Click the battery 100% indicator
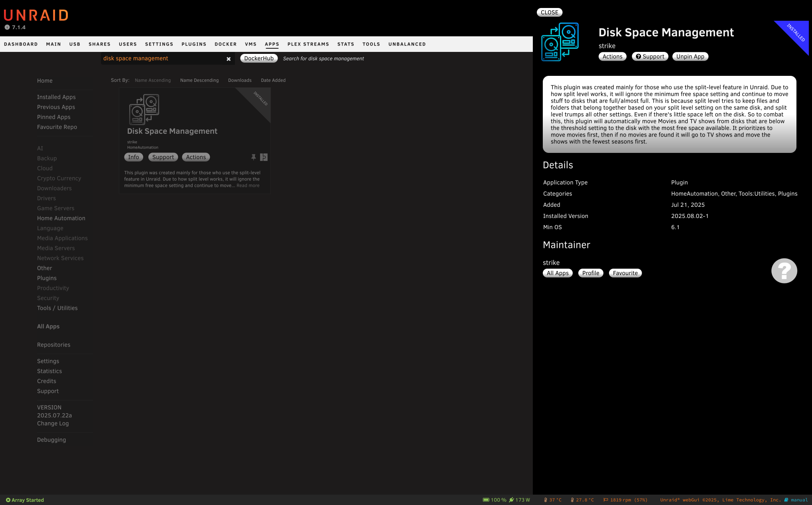This screenshot has width=812, height=505. pyautogui.click(x=495, y=500)
